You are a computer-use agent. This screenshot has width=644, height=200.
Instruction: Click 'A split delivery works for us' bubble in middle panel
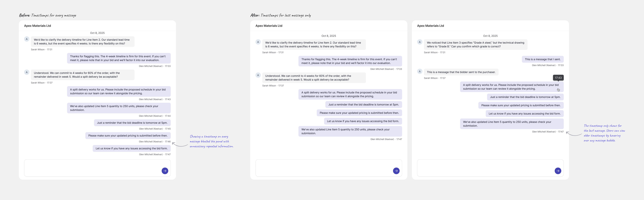(x=350, y=94)
